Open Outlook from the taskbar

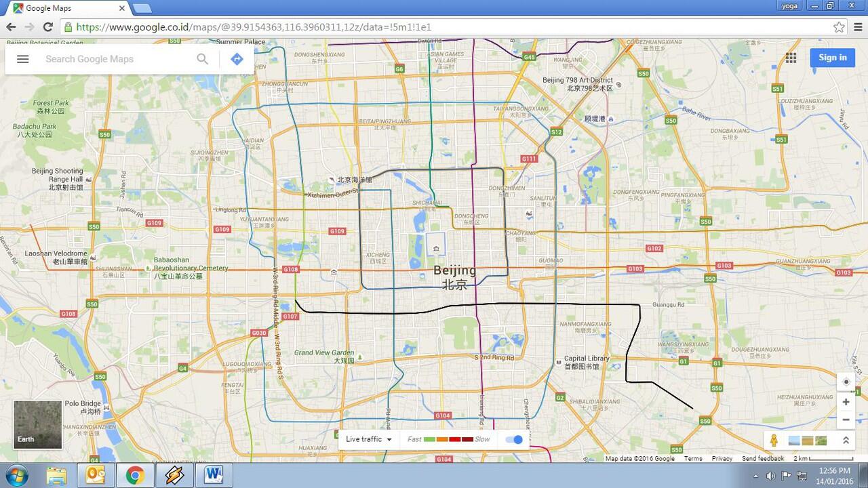(x=96, y=476)
